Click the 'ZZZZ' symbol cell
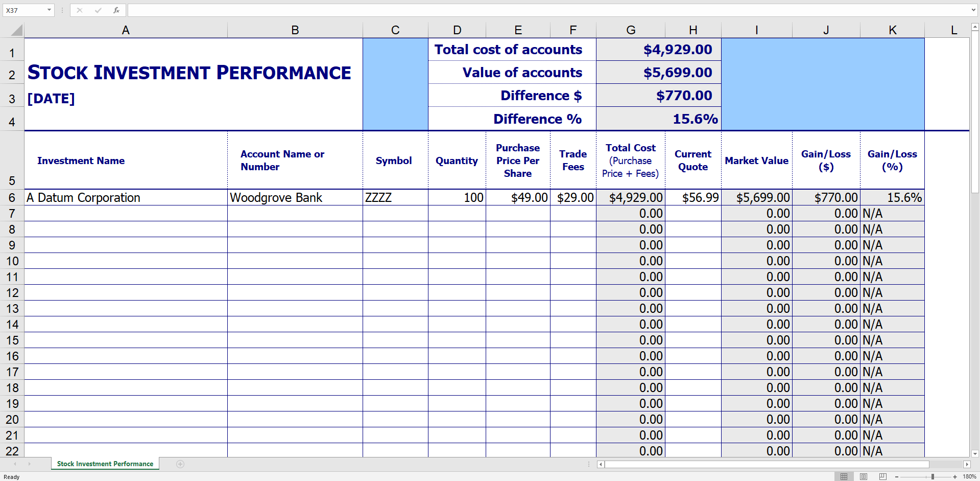980x481 pixels. (x=395, y=198)
